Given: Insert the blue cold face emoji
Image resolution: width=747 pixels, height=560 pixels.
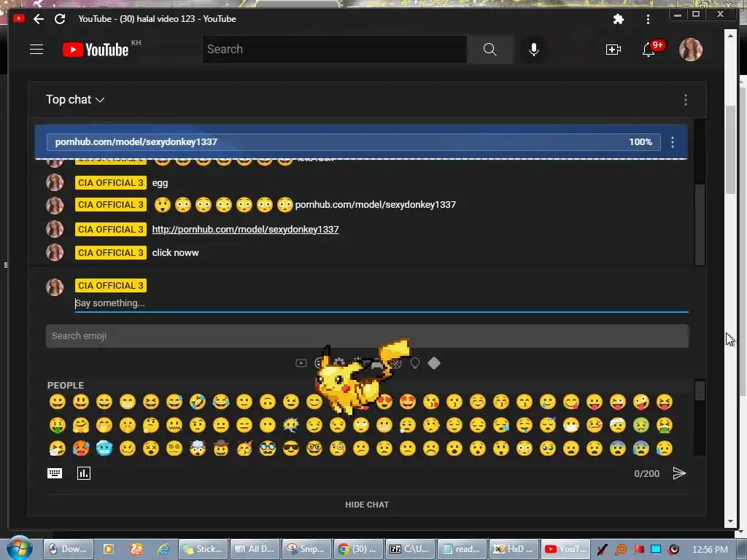Looking at the screenshot, I should point(104,448).
